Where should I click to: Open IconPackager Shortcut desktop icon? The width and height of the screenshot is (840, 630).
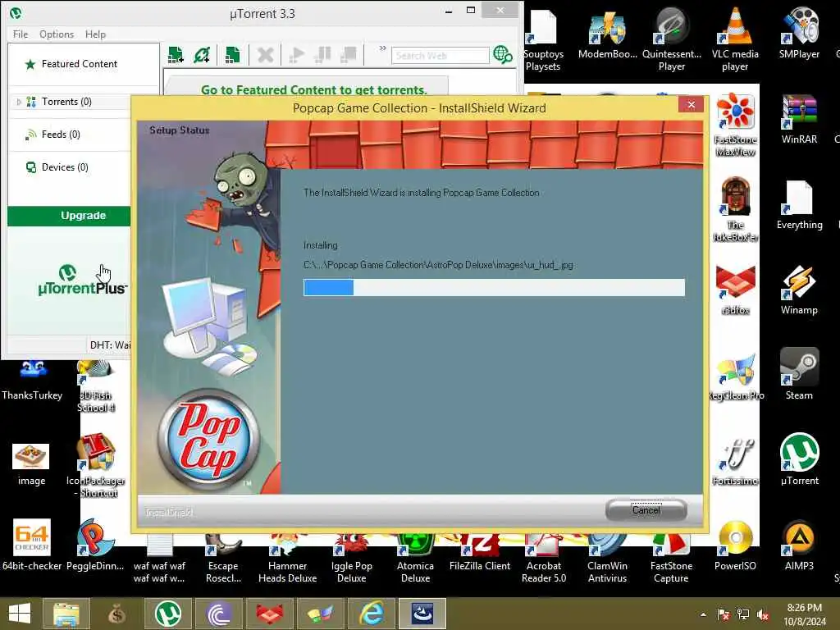click(95, 465)
